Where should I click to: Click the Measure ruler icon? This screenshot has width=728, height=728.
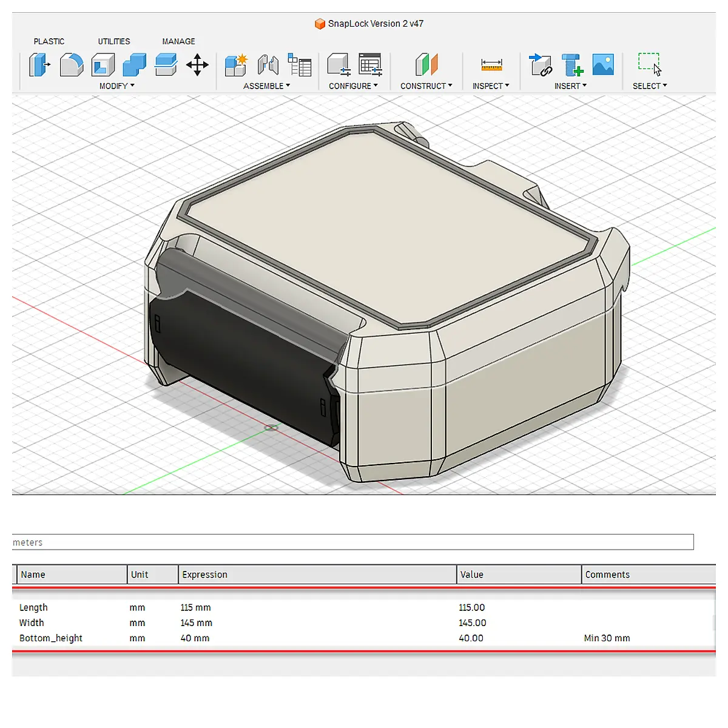(491, 64)
